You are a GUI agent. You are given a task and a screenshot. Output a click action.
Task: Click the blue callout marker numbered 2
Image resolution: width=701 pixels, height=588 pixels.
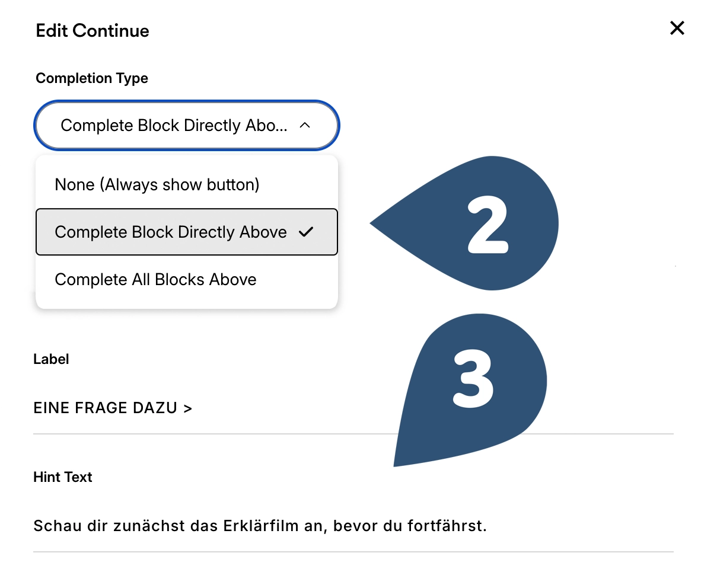point(492,223)
